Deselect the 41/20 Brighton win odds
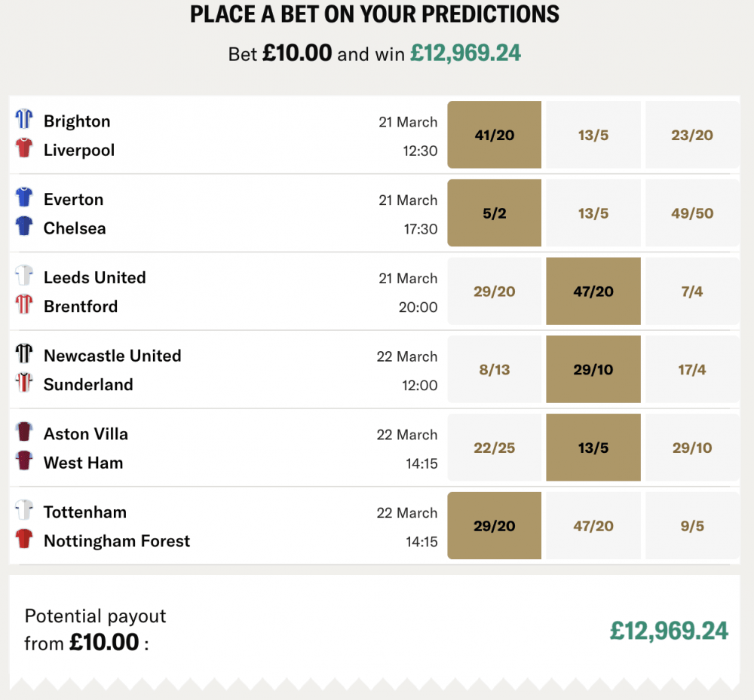This screenshot has height=700, width=754. [x=494, y=134]
